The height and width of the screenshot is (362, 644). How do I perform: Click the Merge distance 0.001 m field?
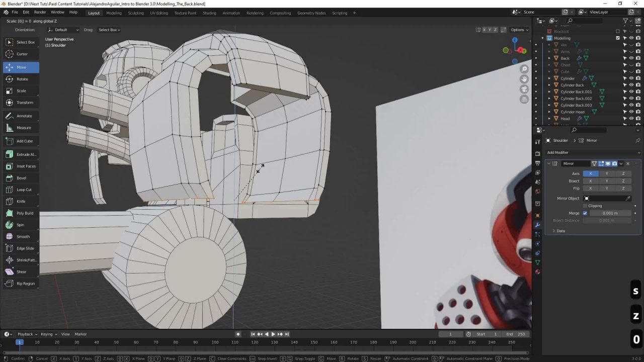click(x=610, y=213)
